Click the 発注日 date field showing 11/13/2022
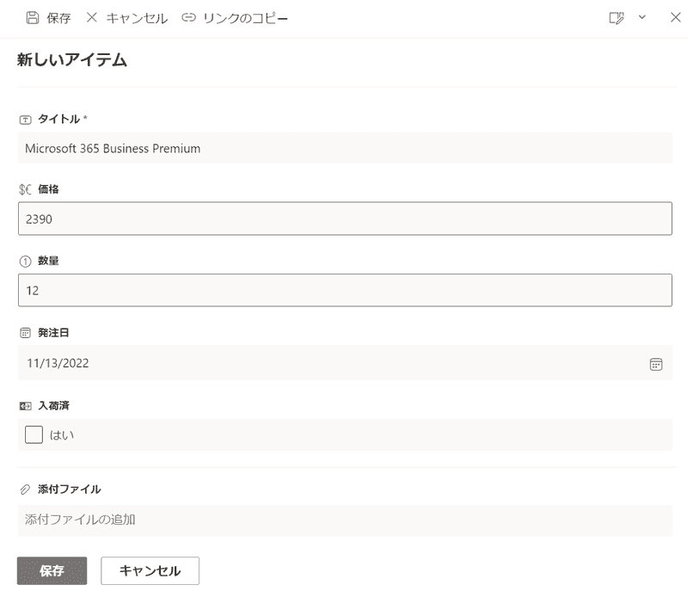This screenshot has height=616, width=688. pyautogui.click(x=327, y=363)
